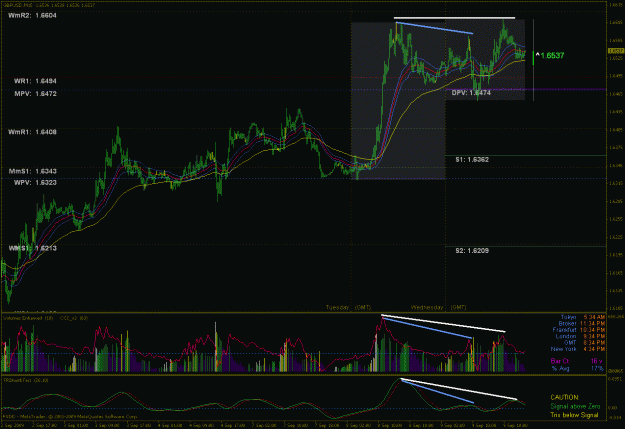
Task: Click the WmR1: 1.6408 level label
Action: [x=32, y=132]
